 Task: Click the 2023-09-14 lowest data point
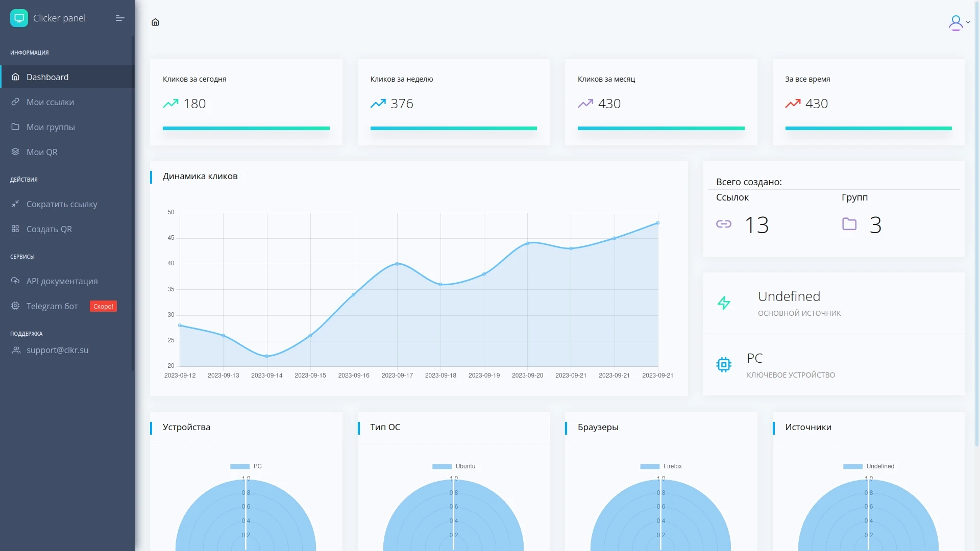(x=267, y=356)
